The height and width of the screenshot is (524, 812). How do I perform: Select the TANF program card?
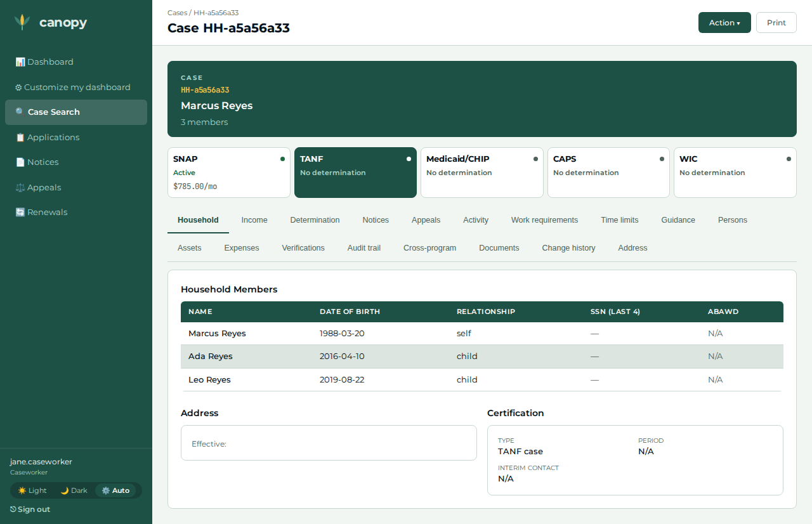pyautogui.click(x=355, y=173)
